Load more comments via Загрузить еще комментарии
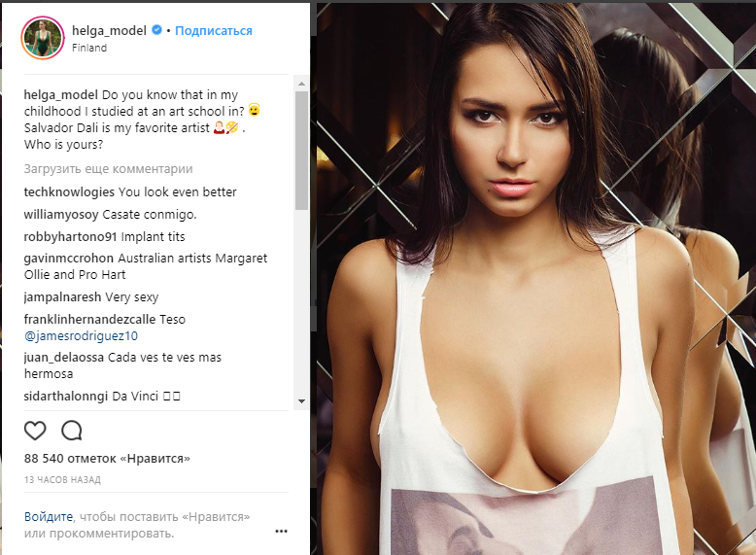 click(x=108, y=169)
